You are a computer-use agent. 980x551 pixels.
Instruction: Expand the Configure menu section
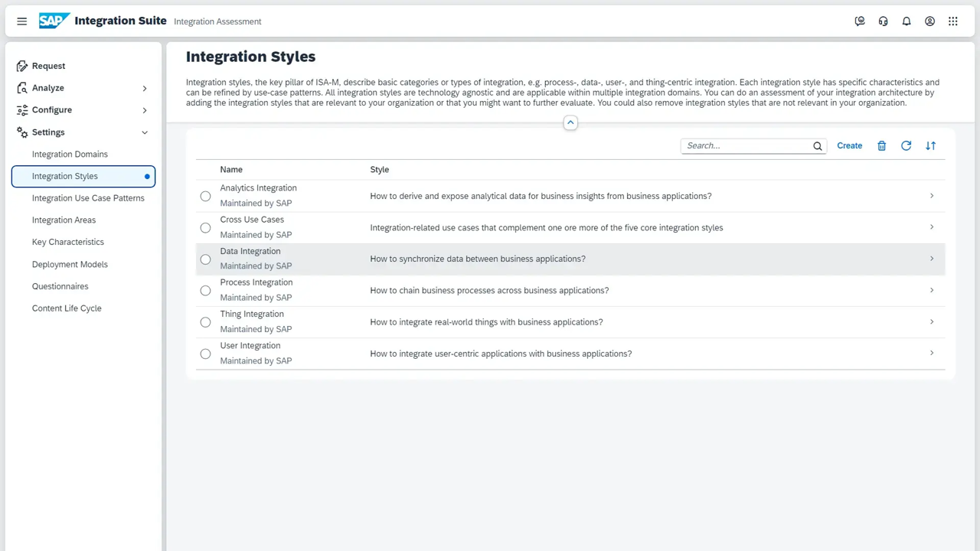(144, 110)
